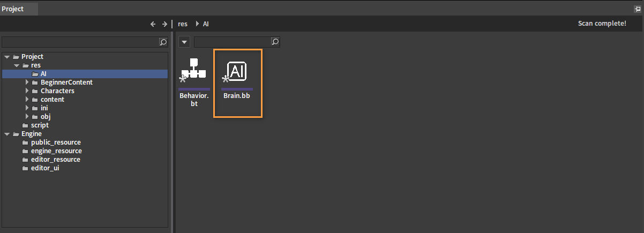
Task: Search icon in asset filter box
Action: [x=275, y=42]
